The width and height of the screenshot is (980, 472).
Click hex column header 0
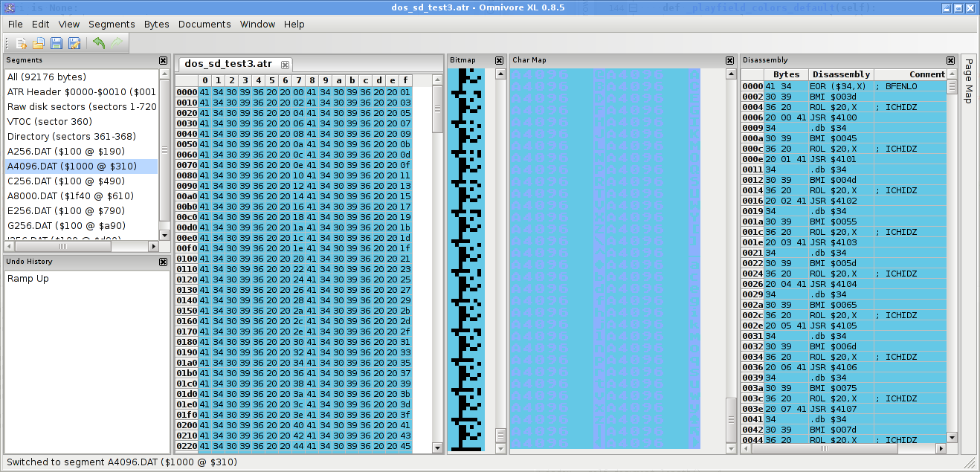click(204, 80)
